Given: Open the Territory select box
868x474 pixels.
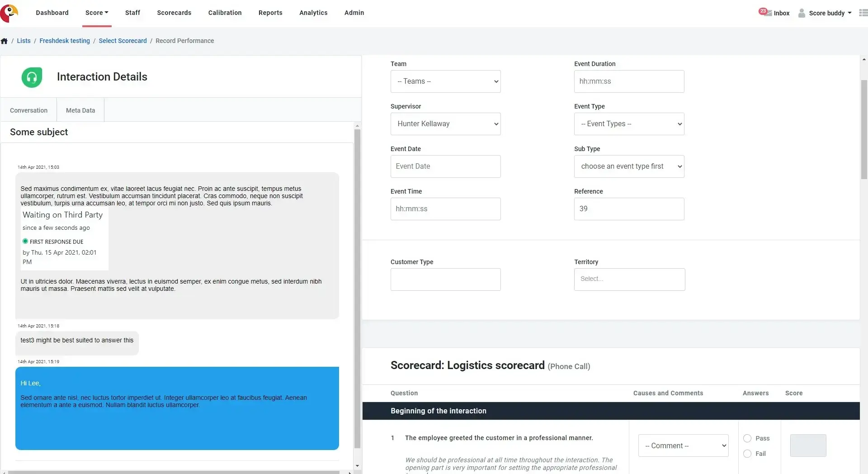Looking at the screenshot, I should click(629, 280).
